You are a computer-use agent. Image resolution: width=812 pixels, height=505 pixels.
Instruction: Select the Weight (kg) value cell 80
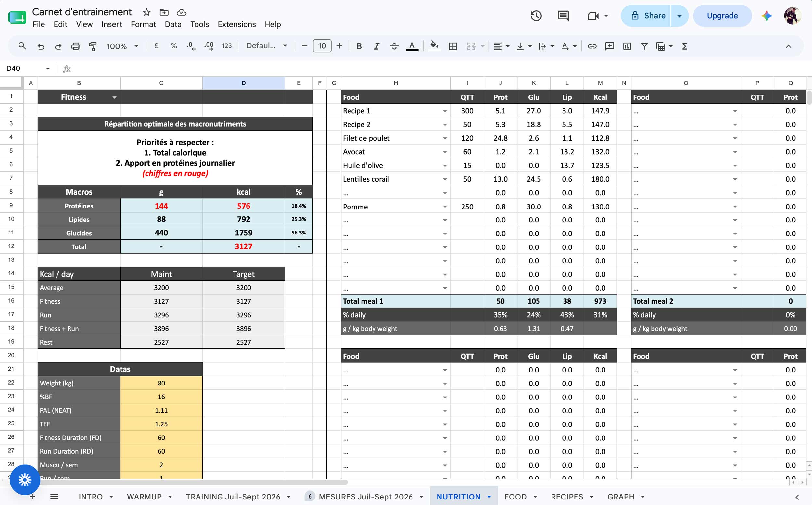161,383
